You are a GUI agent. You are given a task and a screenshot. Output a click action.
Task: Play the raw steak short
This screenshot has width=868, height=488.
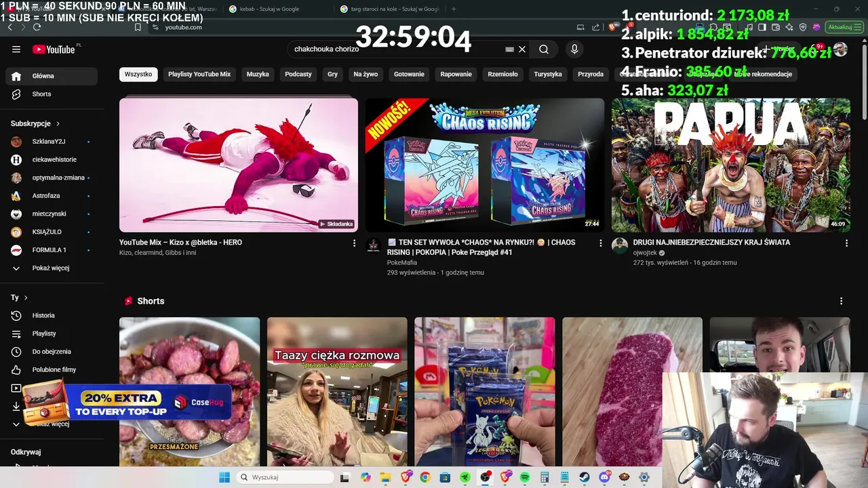pyautogui.click(x=632, y=392)
